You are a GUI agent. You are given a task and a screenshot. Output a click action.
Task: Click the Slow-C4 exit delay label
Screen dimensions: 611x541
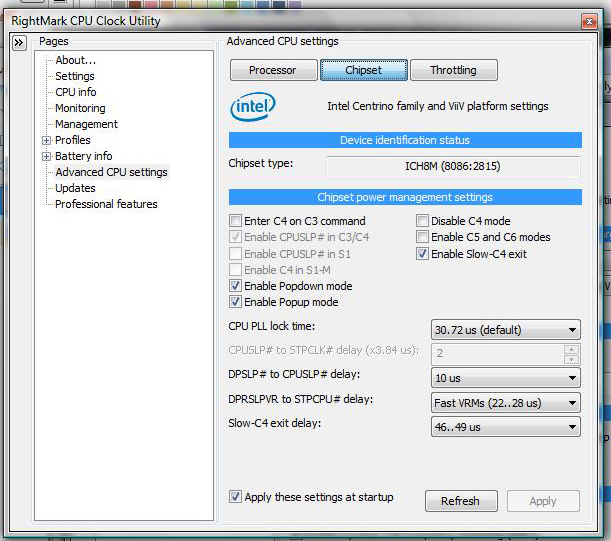pos(275,423)
